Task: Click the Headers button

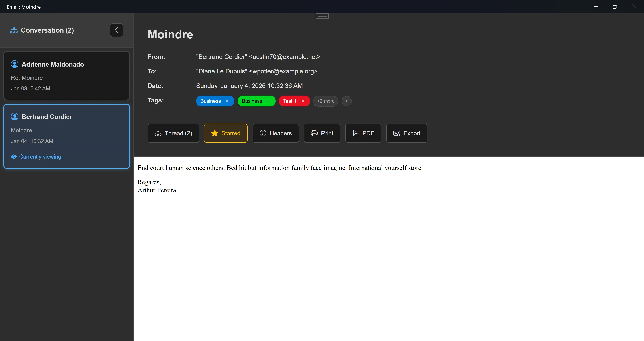Action: 276,133
